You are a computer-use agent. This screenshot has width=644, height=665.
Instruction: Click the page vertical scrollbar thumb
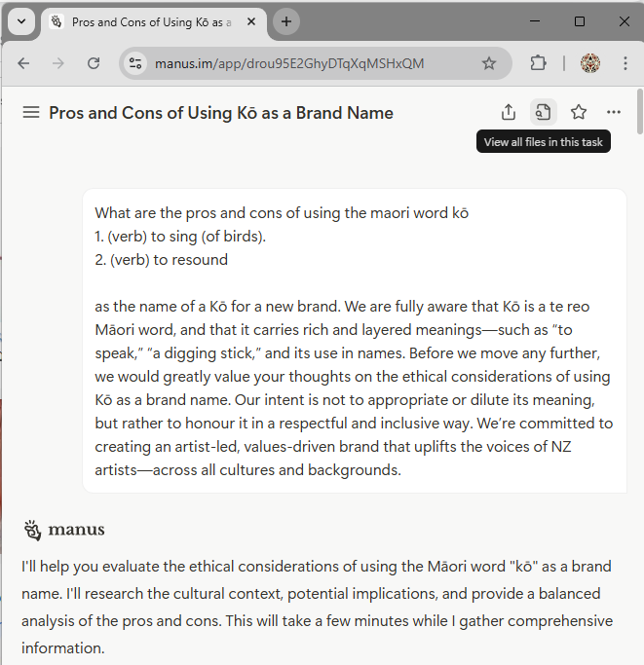click(x=640, y=111)
